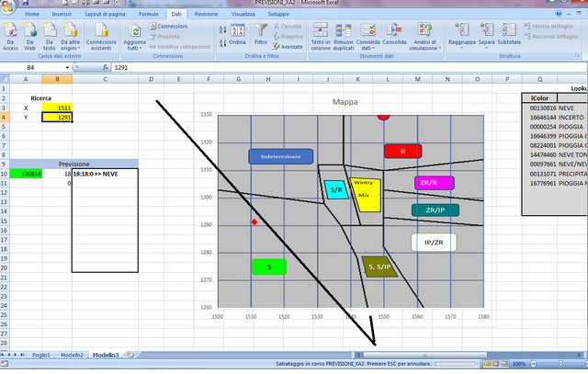Click Testo in colonne icon
This screenshot has width=588, height=374.
pyautogui.click(x=321, y=37)
